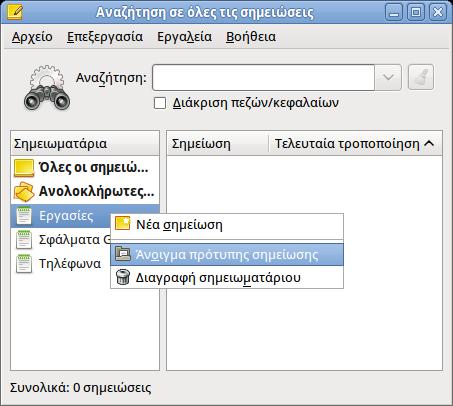Open the Επεξεργασία menu
Screen dimensions: 453x406
coord(105,37)
